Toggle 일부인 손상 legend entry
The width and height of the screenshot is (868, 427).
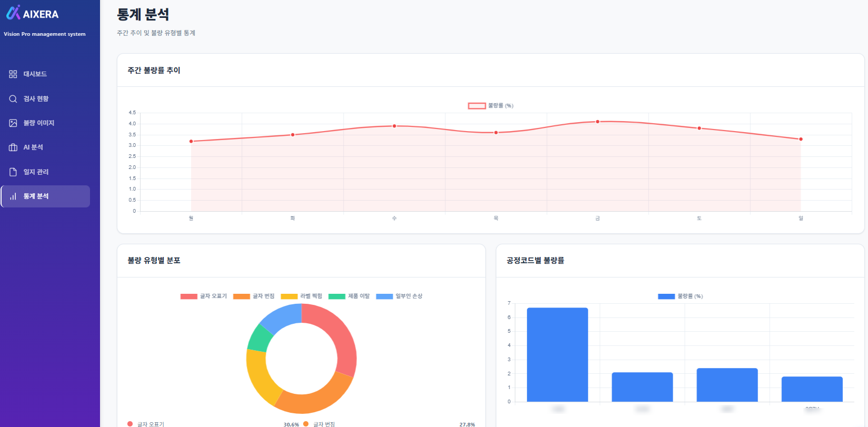(x=400, y=296)
